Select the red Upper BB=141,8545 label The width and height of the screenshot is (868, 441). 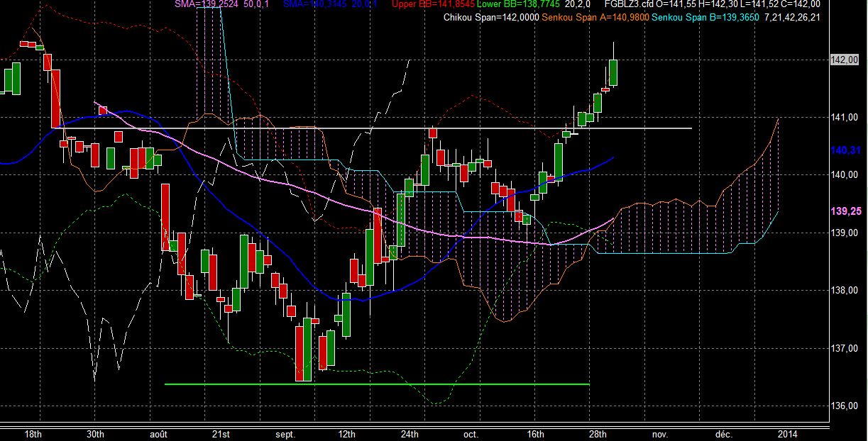click(432, 5)
